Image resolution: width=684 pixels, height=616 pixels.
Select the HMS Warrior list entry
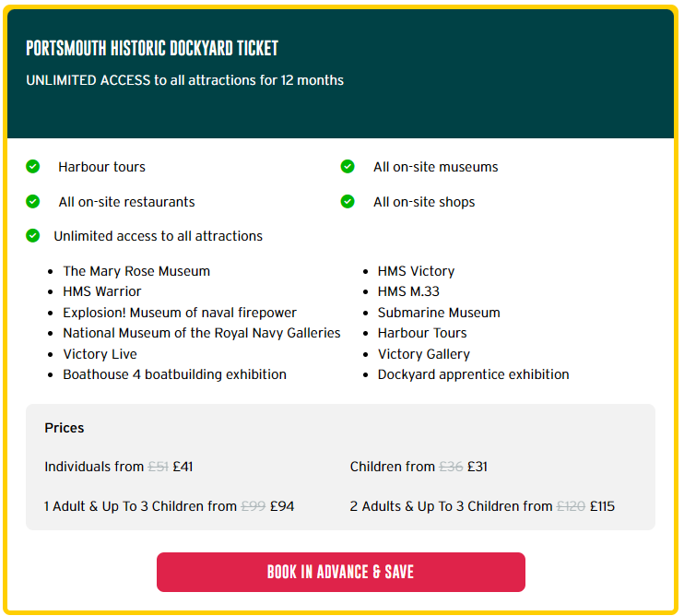click(102, 291)
